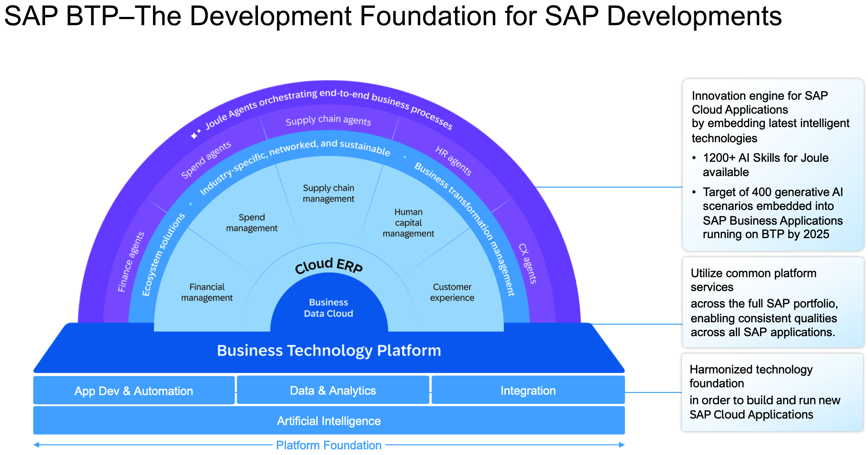Click the Ecosystem solutions arc text
This screenshot has width=868, height=455.
[x=163, y=255]
